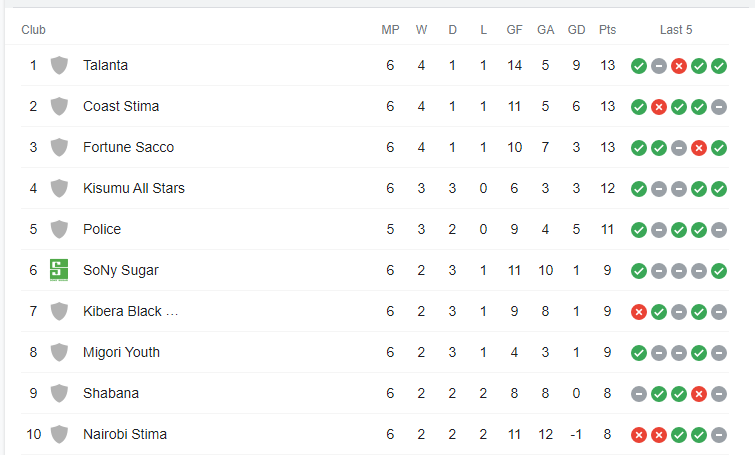Open the Kisumu All Stars club page
The width and height of the screenshot is (755, 455).
134,188
